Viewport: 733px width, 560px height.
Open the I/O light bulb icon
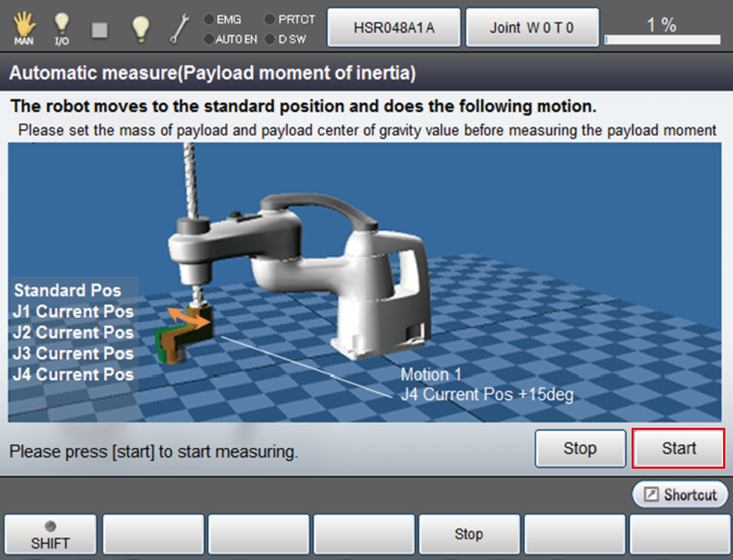pos(61,28)
